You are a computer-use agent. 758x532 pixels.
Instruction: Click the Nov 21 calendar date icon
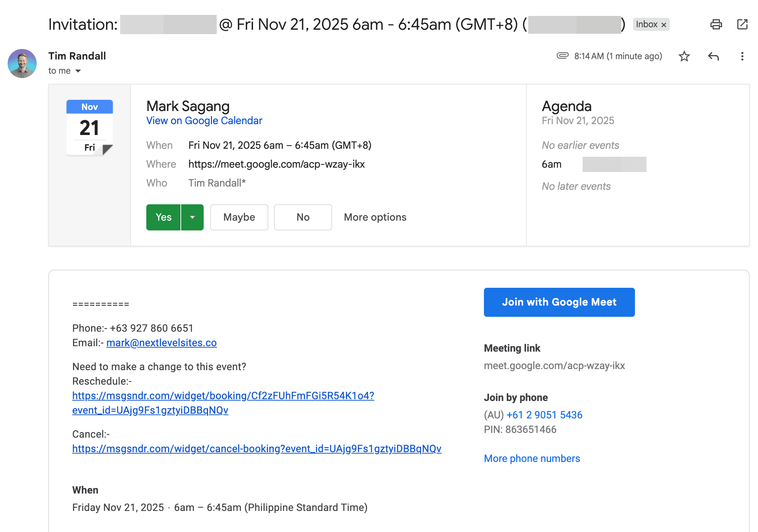[x=90, y=127]
